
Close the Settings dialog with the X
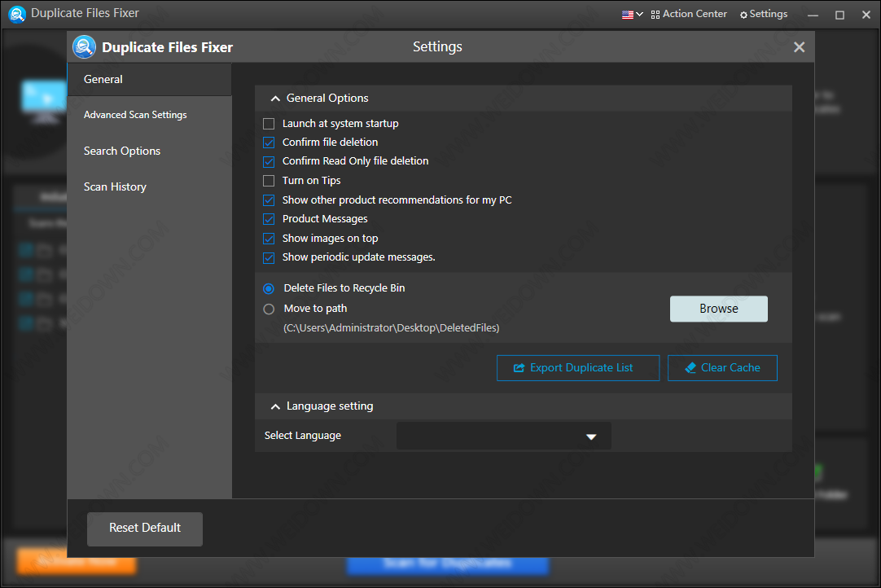click(799, 47)
